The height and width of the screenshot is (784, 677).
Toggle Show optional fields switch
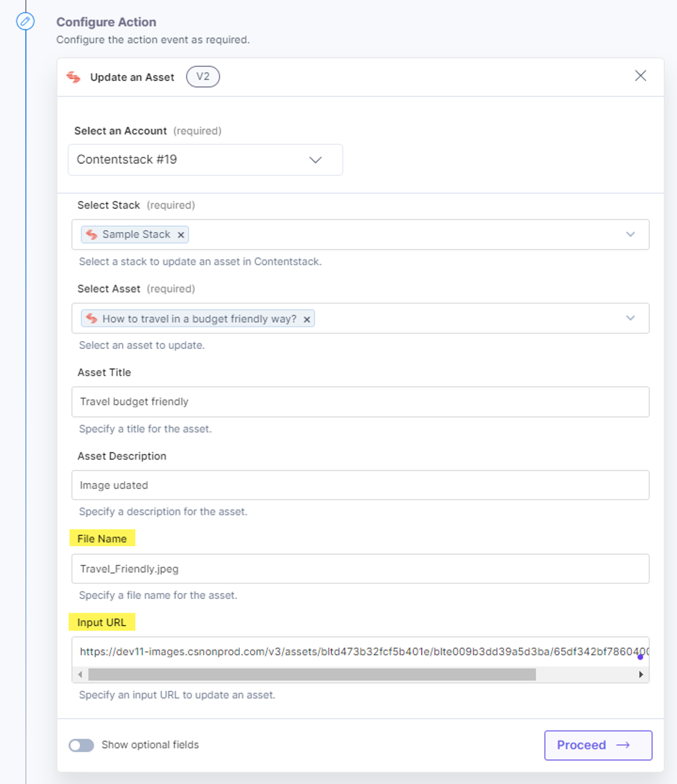pos(81,745)
